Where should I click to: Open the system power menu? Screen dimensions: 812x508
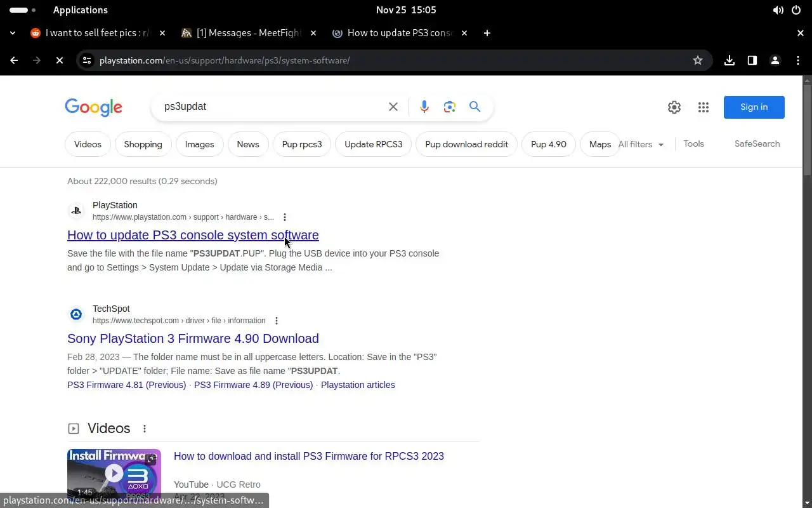coord(796,10)
